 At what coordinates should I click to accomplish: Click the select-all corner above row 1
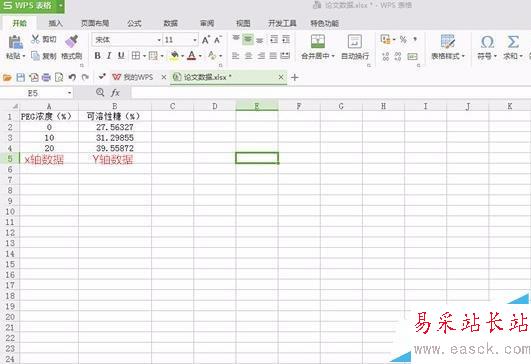(x=14, y=106)
